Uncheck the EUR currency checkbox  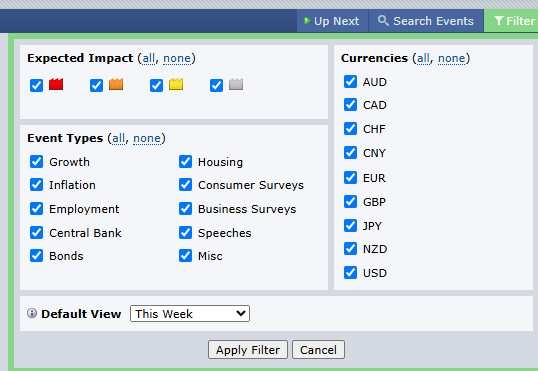pos(350,177)
